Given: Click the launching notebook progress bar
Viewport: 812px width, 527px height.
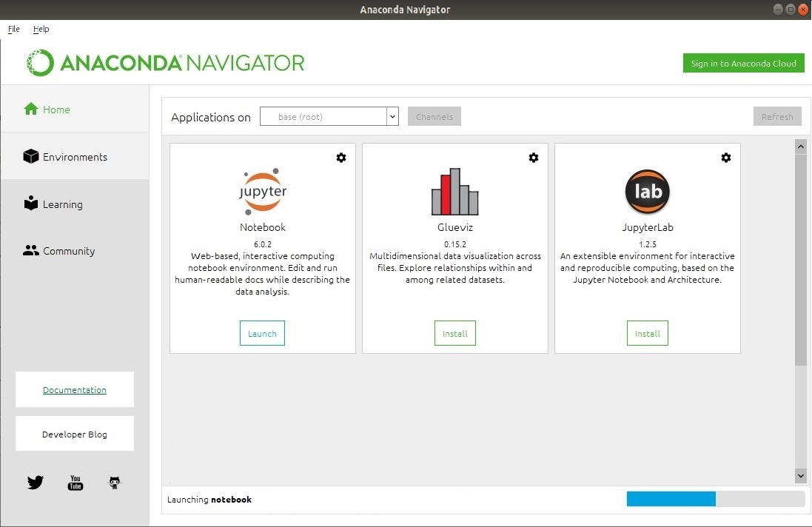Looking at the screenshot, I should coord(716,499).
